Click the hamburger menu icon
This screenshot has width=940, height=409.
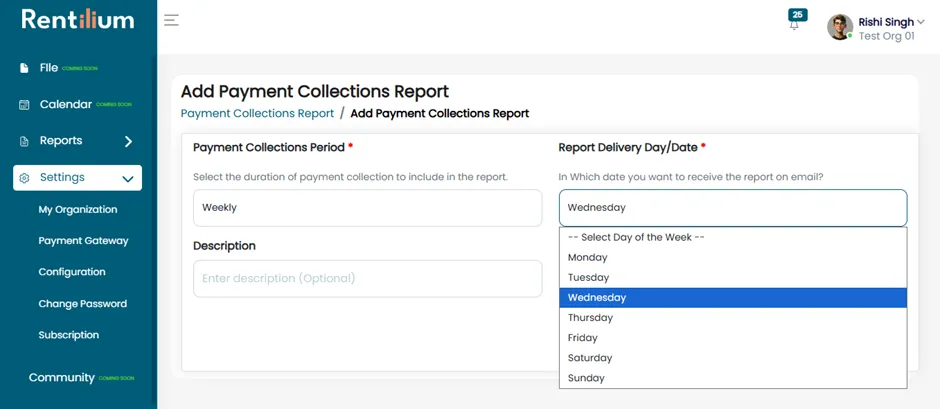click(x=171, y=20)
